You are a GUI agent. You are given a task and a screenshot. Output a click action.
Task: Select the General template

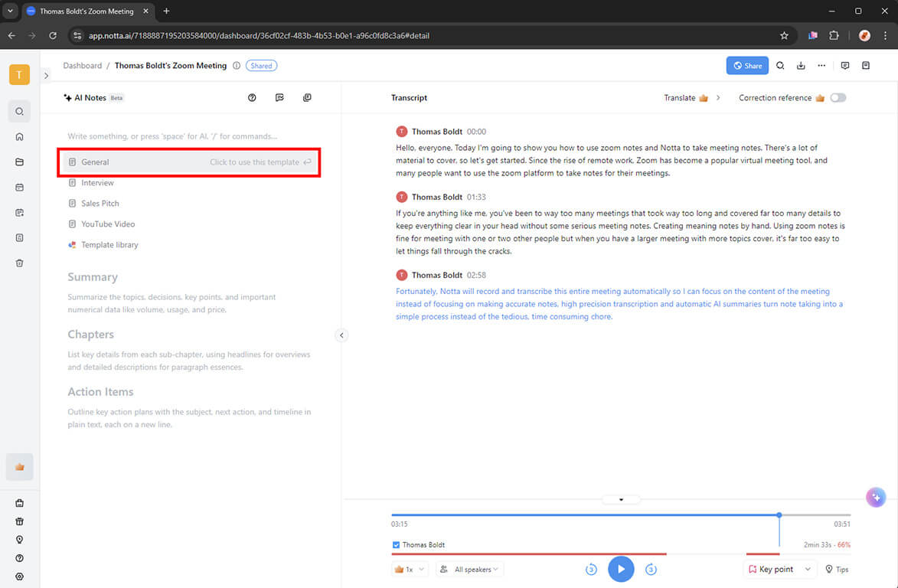(x=189, y=162)
